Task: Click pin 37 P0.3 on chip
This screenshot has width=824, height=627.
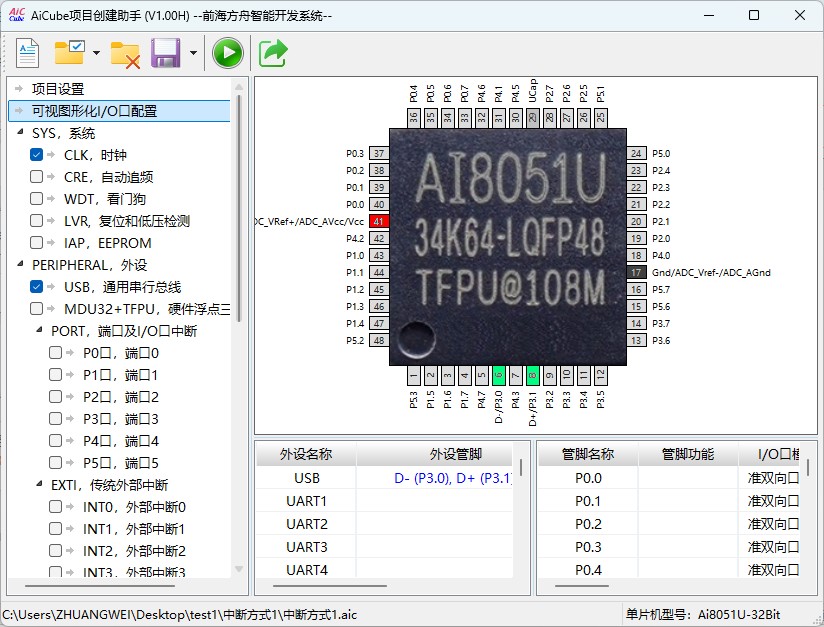Action: click(379, 153)
